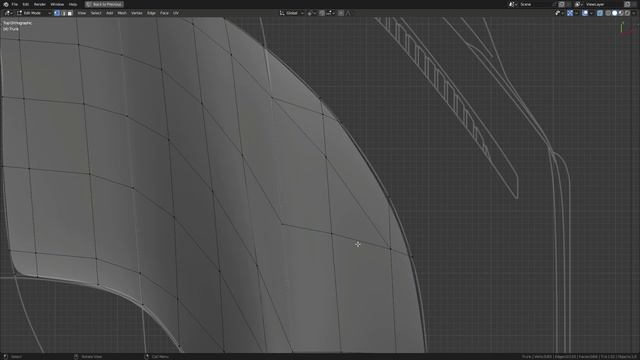Click the 'Call Menu' status bar hint

tap(160, 357)
